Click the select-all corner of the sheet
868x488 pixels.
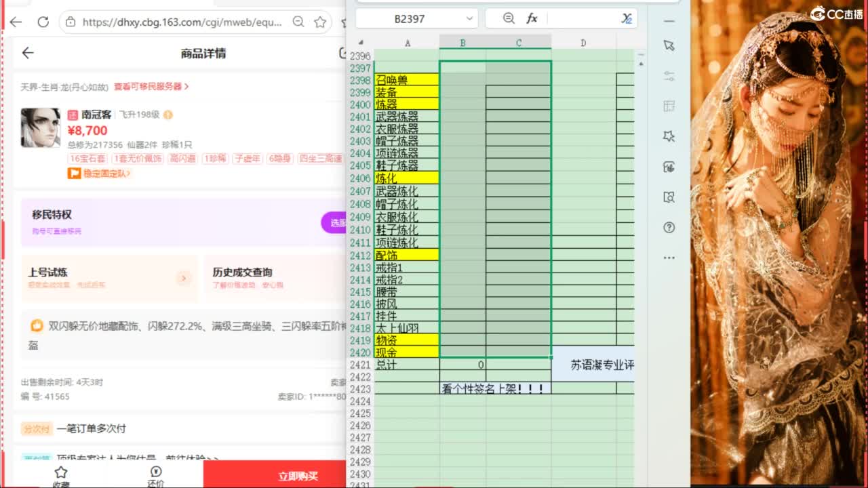[x=361, y=43]
